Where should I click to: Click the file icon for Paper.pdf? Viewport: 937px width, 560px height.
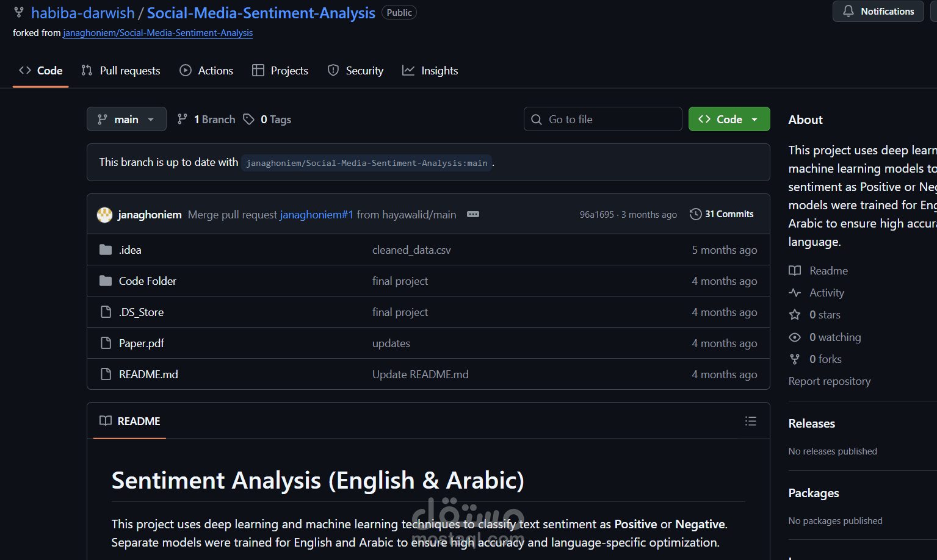coord(106,343)
